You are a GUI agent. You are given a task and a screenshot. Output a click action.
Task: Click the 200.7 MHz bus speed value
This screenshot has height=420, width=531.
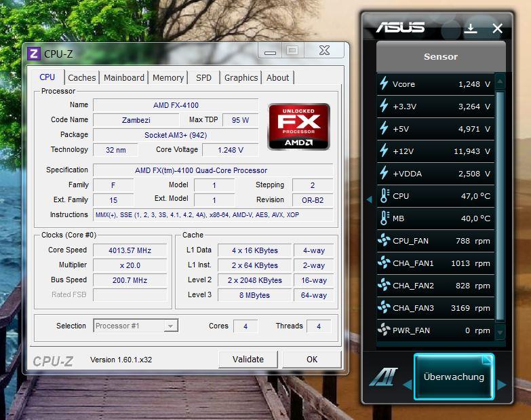coord(130,280)
